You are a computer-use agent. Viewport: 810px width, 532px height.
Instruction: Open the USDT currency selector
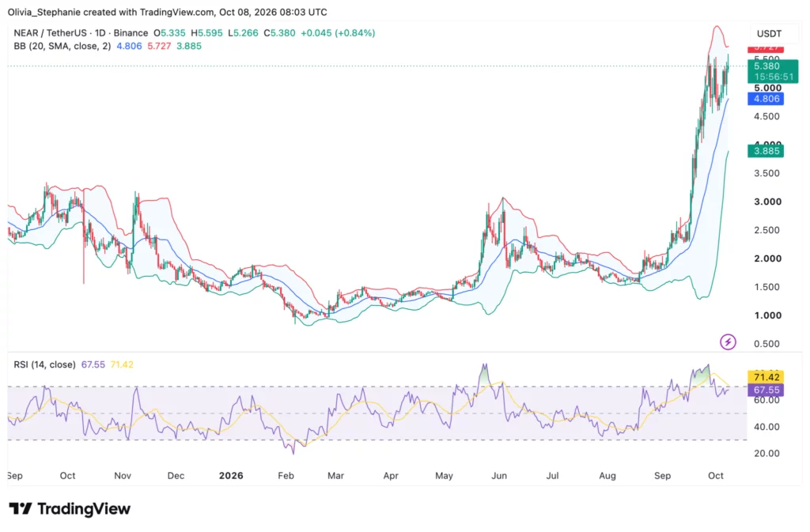point(769,33)
